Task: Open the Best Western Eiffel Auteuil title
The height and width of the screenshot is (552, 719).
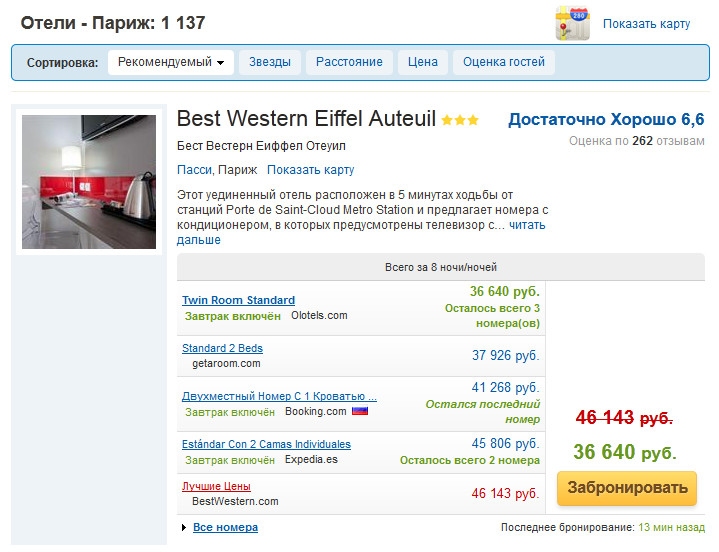Action: 306,119
